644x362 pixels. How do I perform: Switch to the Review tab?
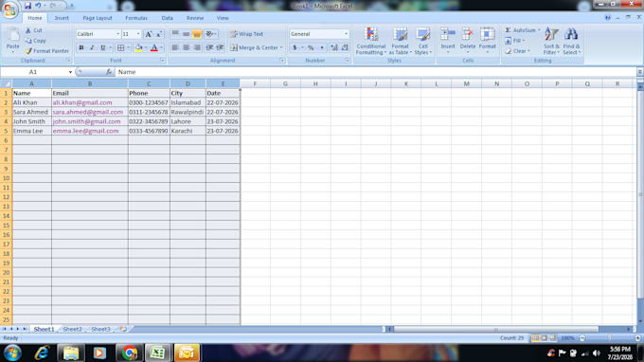(x=195, y=18)
